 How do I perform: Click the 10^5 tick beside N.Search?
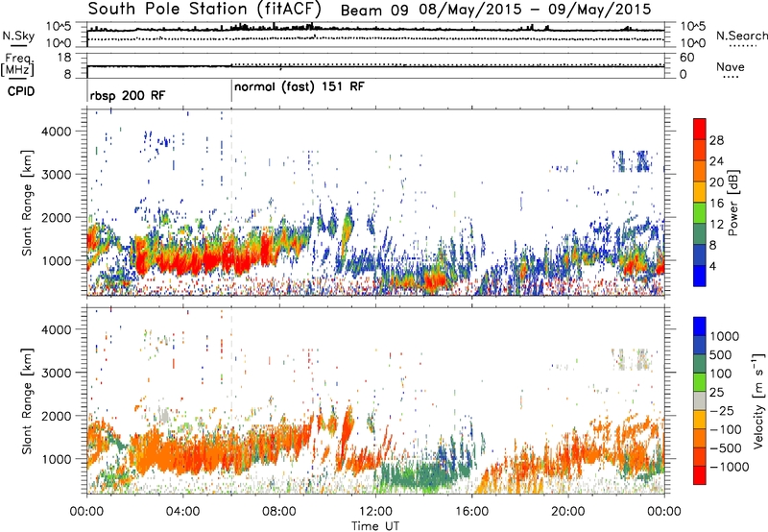point(693,27)
